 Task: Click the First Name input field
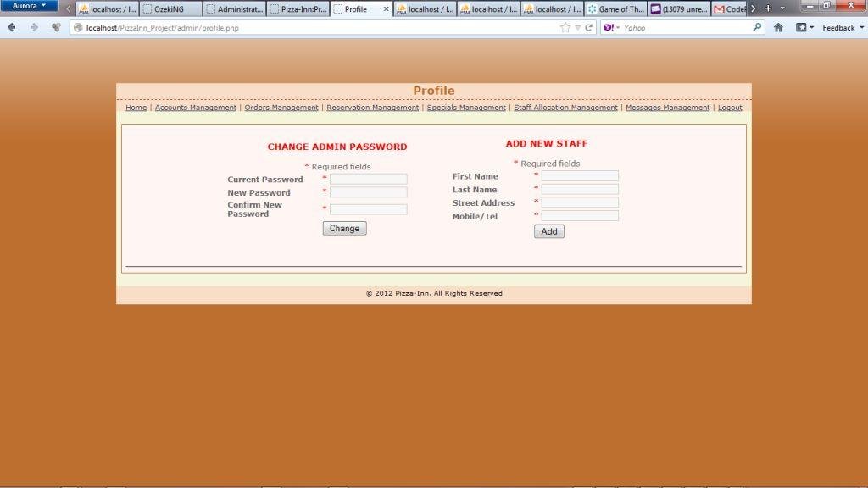pyautogui.click(x=579, y=175)
